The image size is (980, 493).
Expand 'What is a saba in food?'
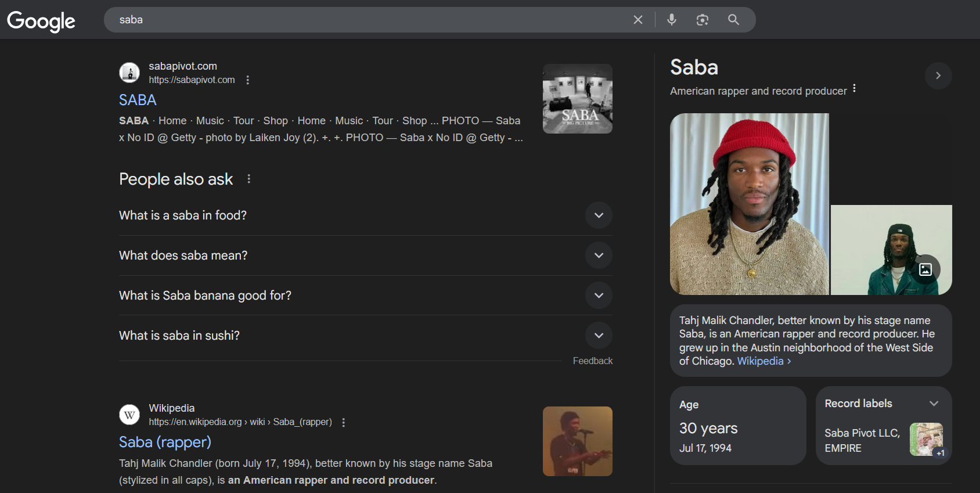tap(366, 215)
